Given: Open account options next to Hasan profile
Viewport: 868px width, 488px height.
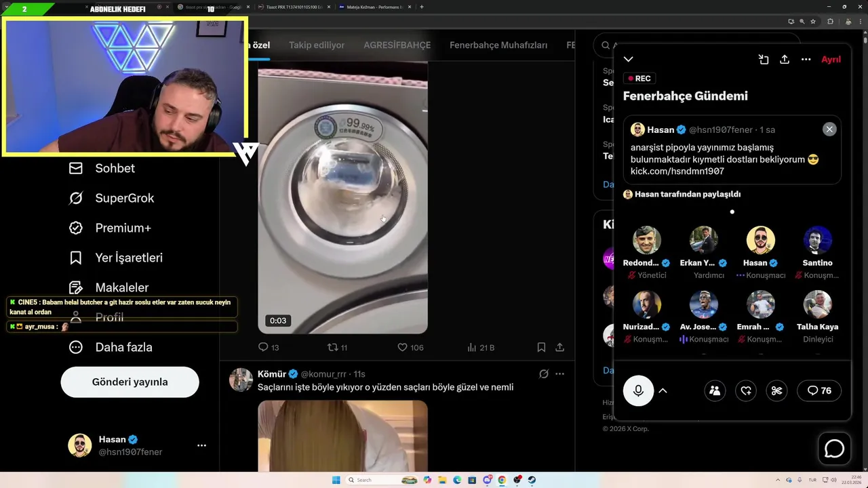Looking at the screenshot, I should click(x=201, y=445).
